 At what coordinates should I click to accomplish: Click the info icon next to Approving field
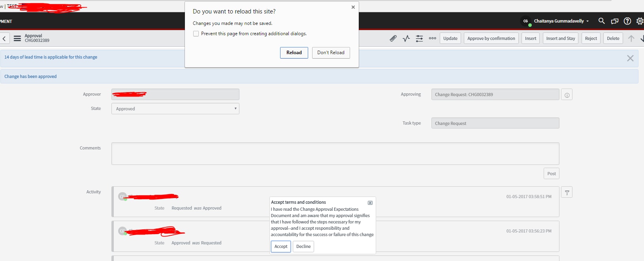(x=567, y=95)
